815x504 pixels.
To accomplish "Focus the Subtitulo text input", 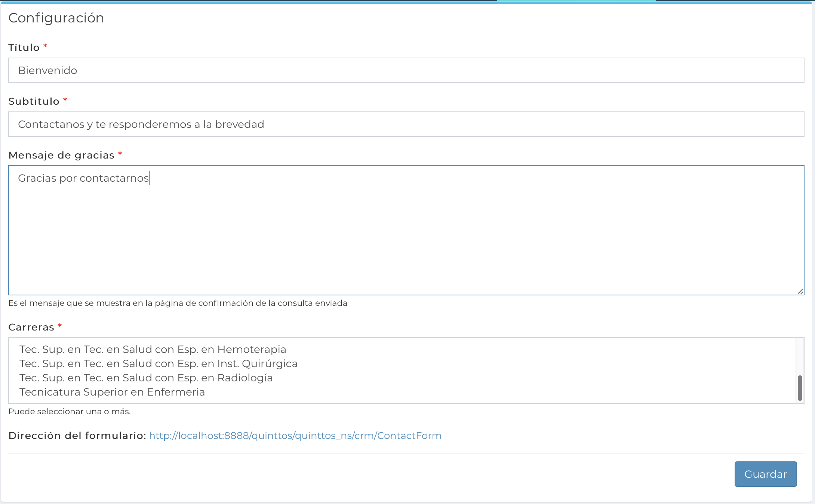I will [x=406, y=124].
